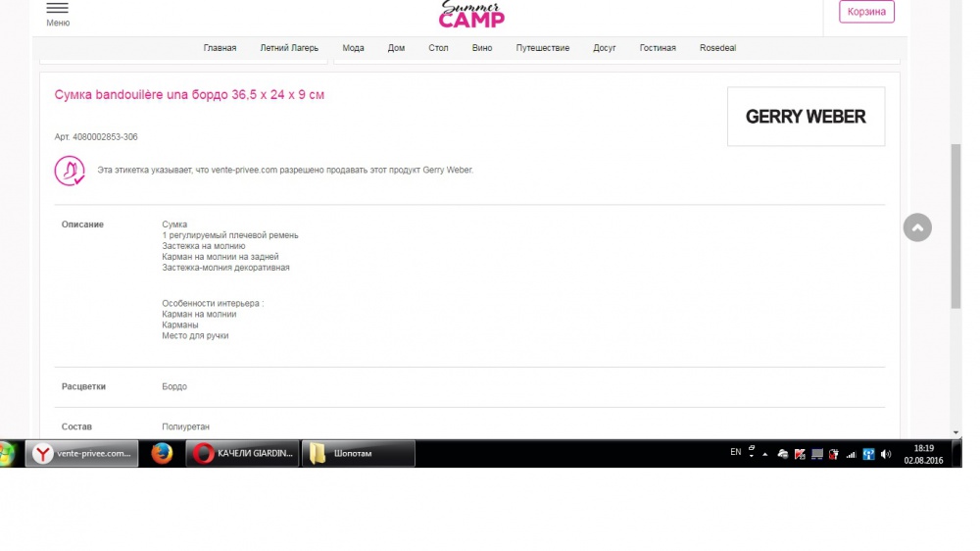980x551 pixels.
Task: Click the Описание row label
Action: coord(82,225)
